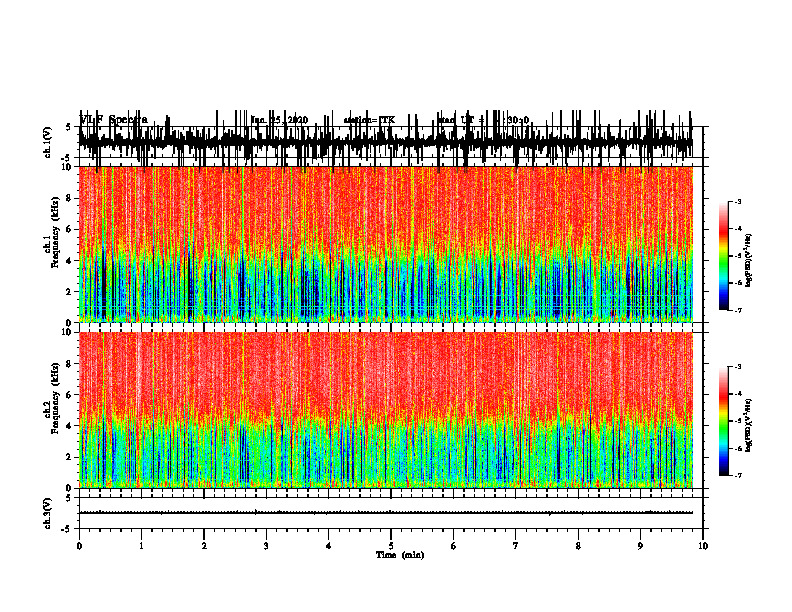The width and height of the screenshot is (792, 612).
Task: Click ch.1 frequency tick label "6"
Action: [70, 229]
